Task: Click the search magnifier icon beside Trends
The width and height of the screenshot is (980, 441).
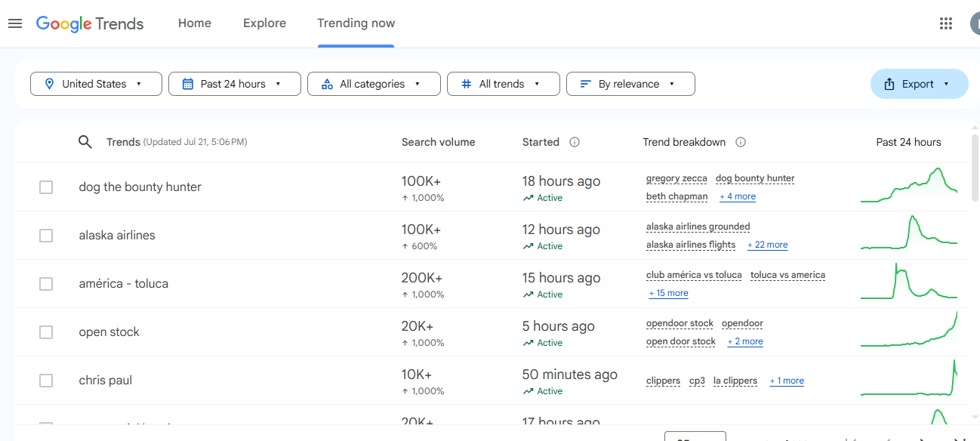Action: coord(85,142)
